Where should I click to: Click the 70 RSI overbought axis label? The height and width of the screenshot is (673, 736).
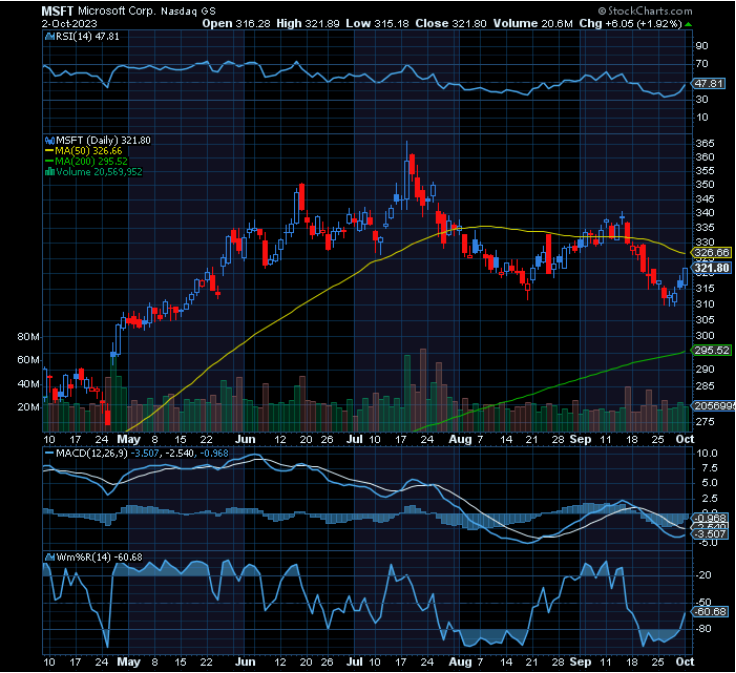pyautogui.click(x=702, y=64)
